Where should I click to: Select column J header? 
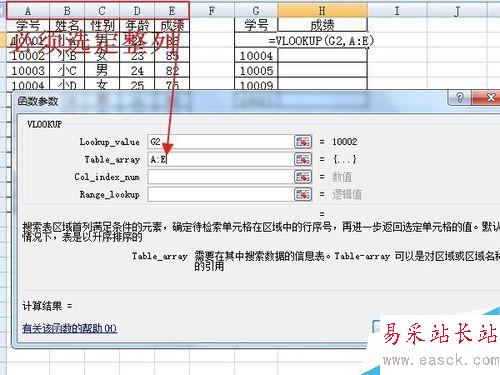point(457,11)
